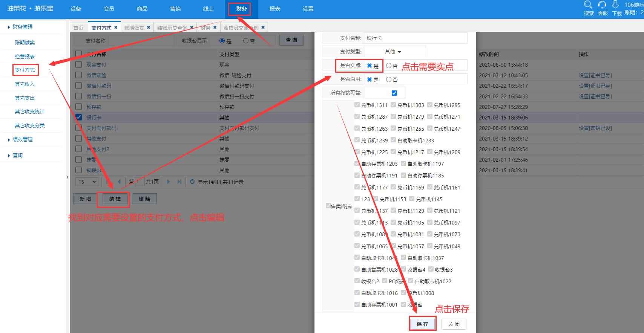This screenshot has width=644, height=333.
Task: Open the 设置 top menu
Action: (x=308, y=9)
